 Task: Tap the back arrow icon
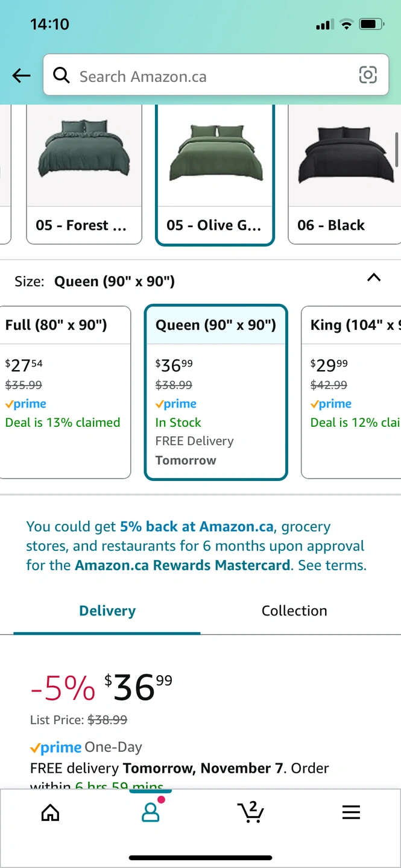[21, 75]
